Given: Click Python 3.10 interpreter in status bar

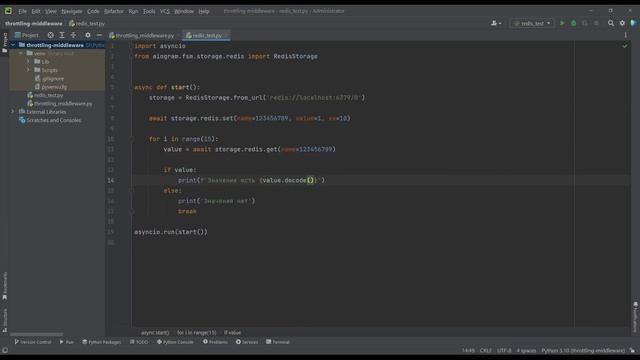Looking at the screenshot, I should pyautogui.click(x=583, y=351).
